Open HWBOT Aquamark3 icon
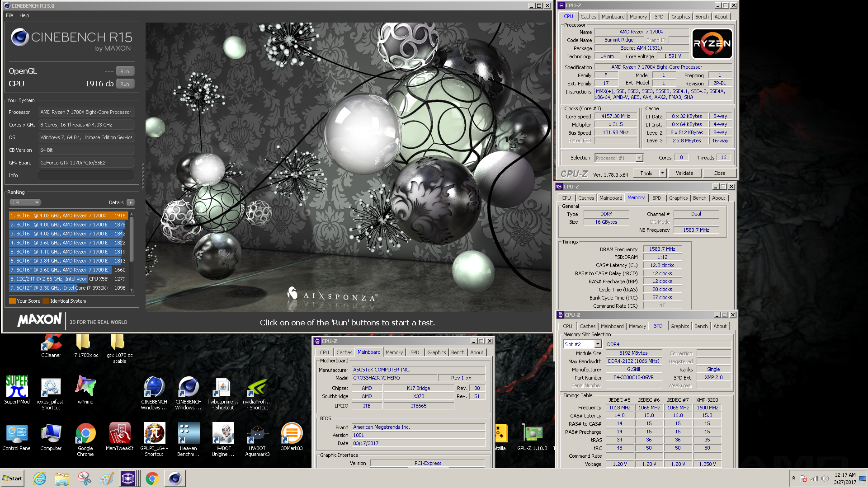This screenshot has width=868, height=488. (257, 440)
